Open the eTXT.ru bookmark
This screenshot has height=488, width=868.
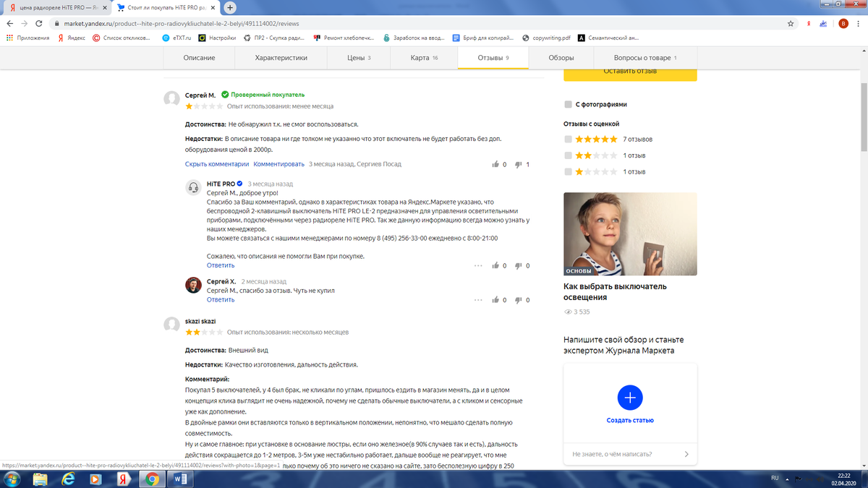click(176, 38)
